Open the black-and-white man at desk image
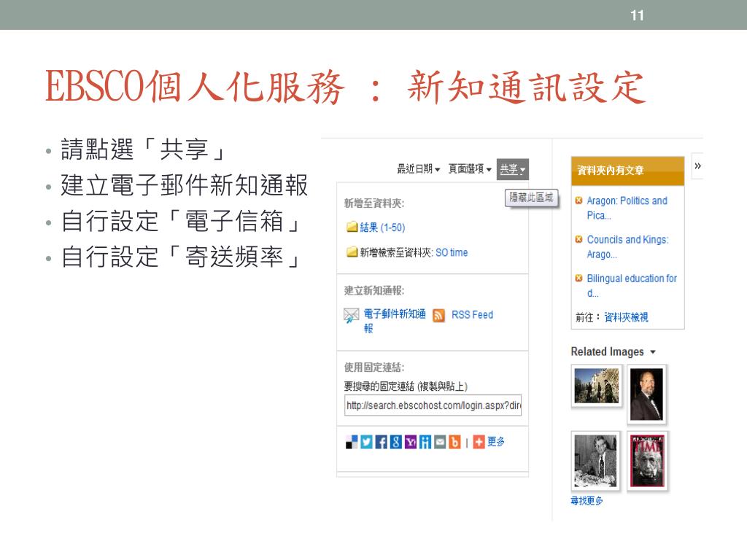Screen dimensions: 747x560 [595, 461]
